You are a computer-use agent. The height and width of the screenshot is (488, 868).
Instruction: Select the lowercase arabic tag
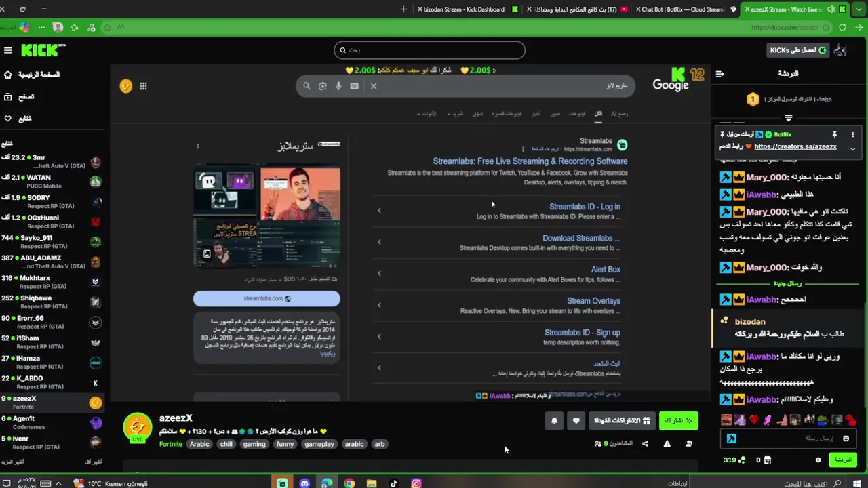354,445
